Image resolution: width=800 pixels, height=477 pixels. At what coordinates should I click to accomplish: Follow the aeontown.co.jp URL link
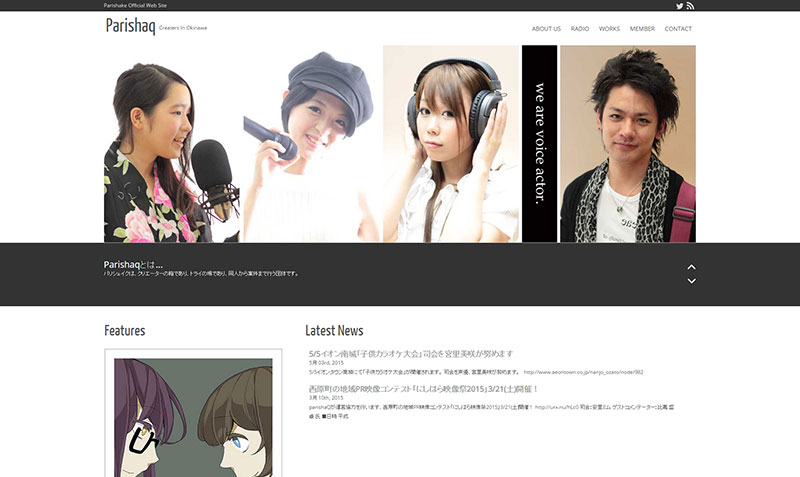(583, 372)
